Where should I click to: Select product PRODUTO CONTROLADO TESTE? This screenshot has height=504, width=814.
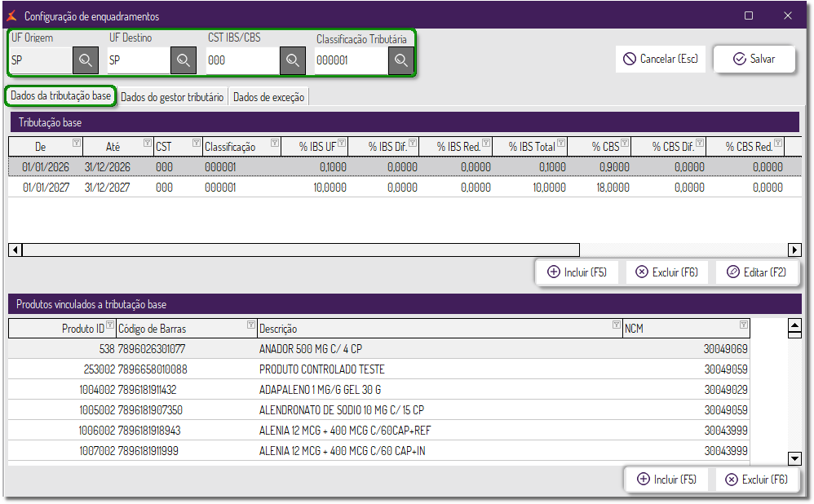point(379,369)
